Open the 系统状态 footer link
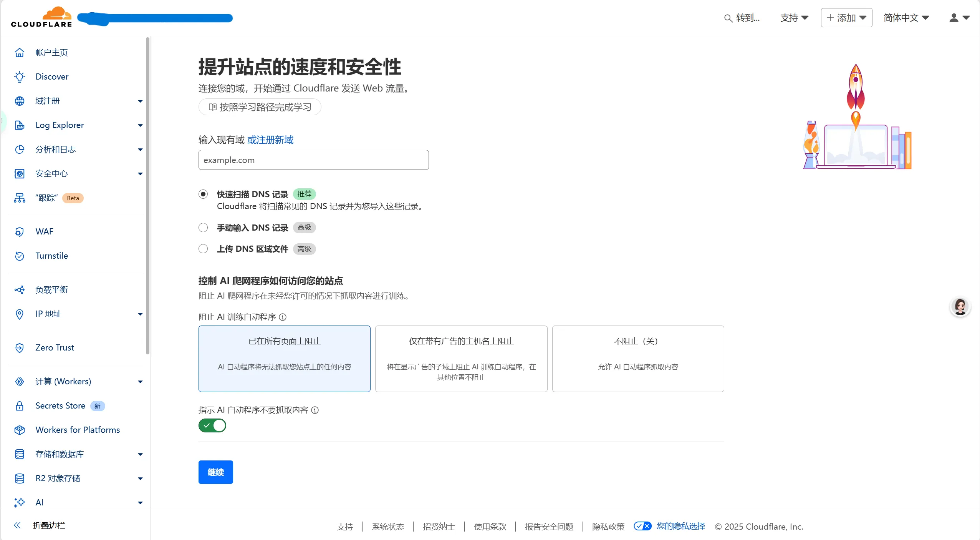The height and width of the screenshot is (540, 980). tap(388, 527)
